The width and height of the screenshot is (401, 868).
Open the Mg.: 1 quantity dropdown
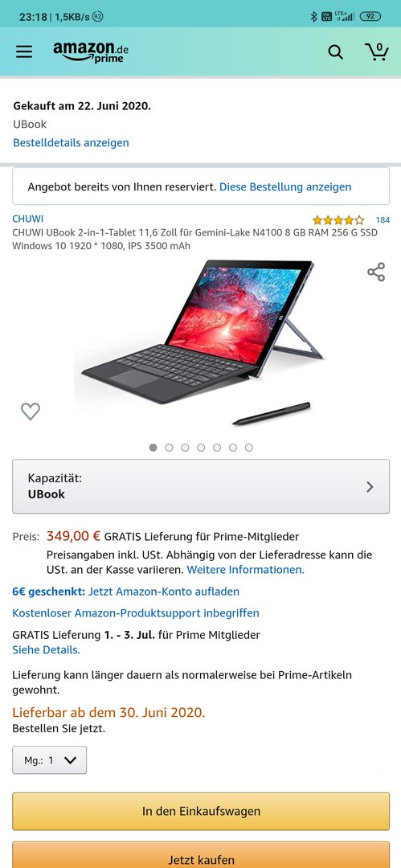[x=49, y=760]
